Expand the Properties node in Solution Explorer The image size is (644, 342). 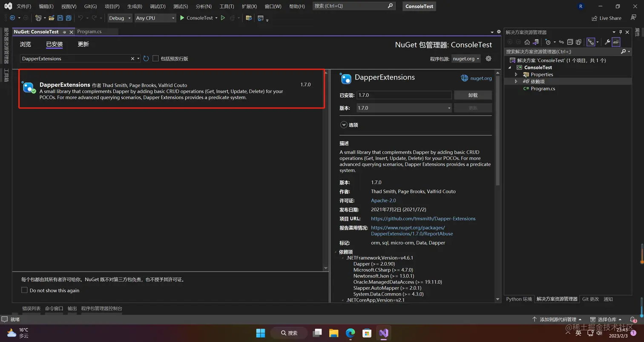tap(516, 74)
